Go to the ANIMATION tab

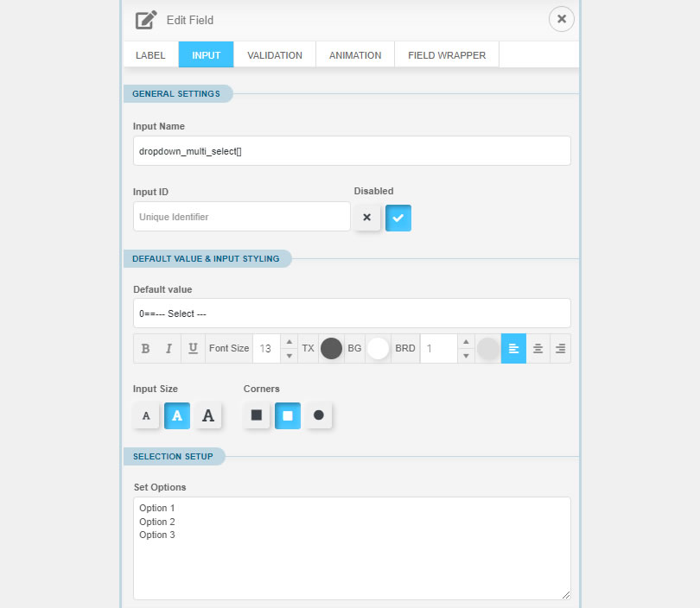pos(355,55)
